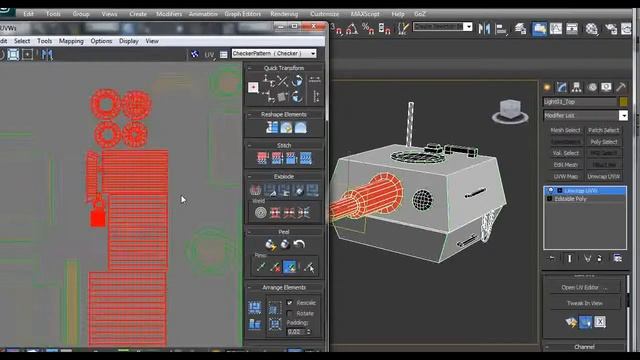Click the Pin icon in the Pins row
The width and height of the screenshot is (640, 360).
261,267
